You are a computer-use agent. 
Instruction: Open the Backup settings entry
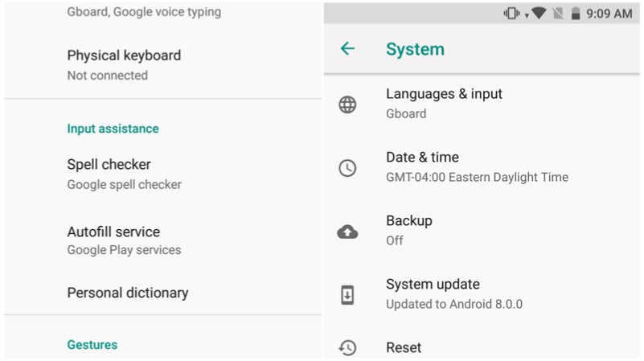pyautogui.click(x=408, y=230)
